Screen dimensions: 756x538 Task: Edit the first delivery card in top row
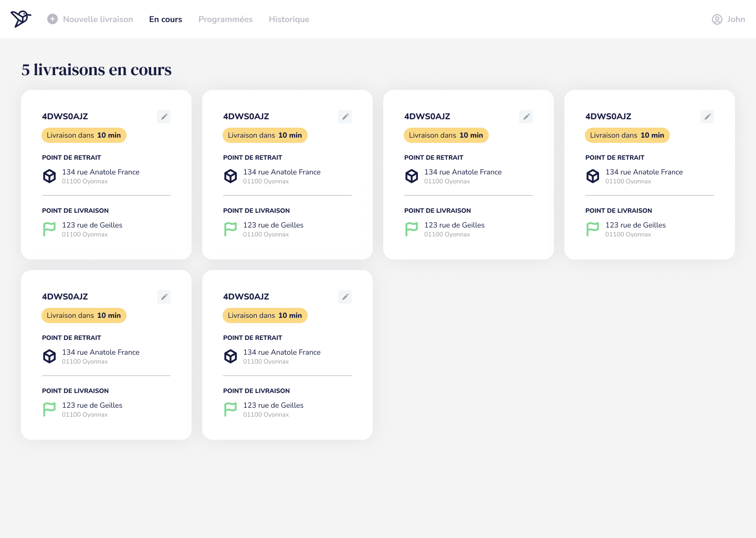click(x=164, y=117)
